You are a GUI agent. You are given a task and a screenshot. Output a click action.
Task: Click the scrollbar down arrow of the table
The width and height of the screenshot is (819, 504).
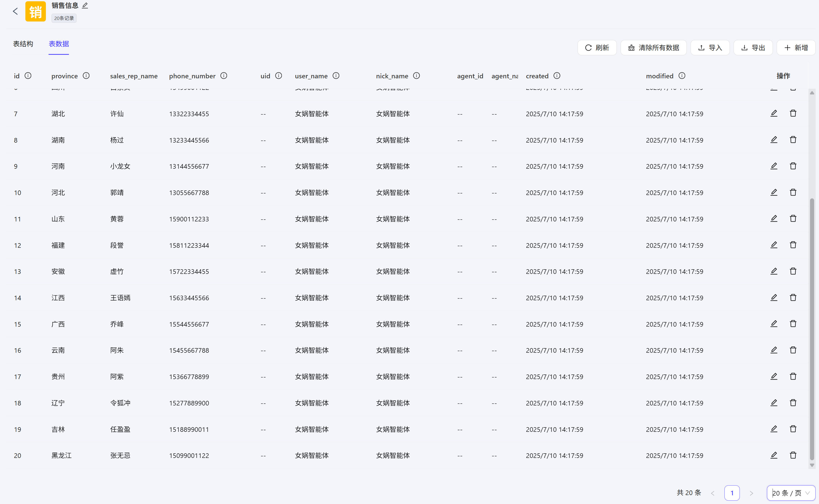(x=812, y=465)
